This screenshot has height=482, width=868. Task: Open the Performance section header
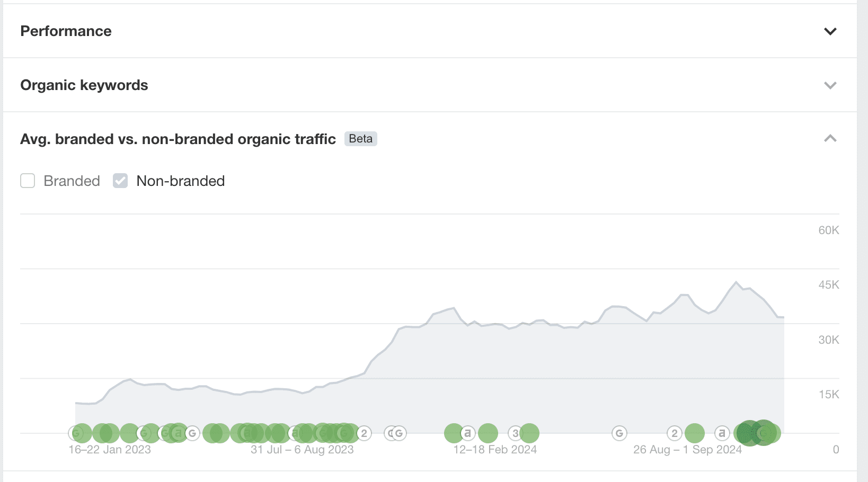[x=66, y=31]
